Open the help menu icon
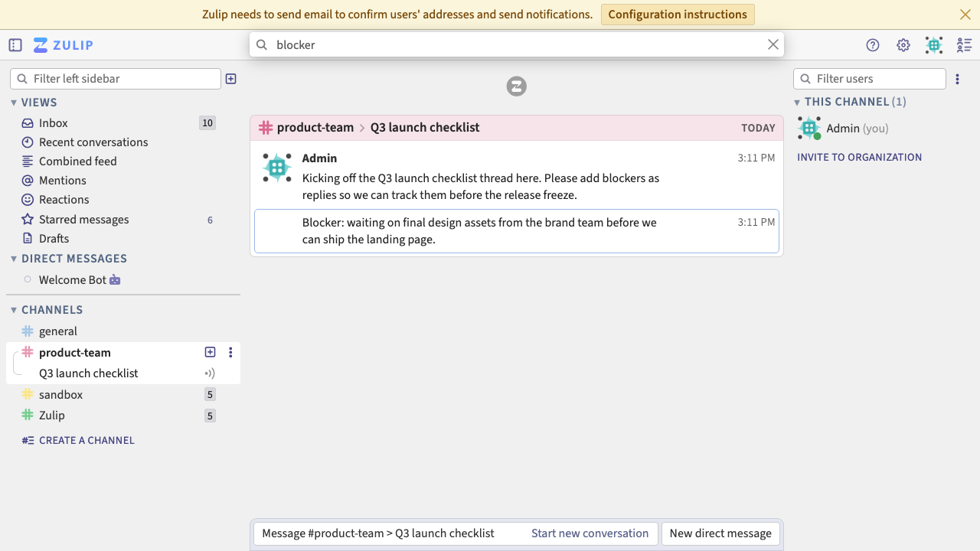 coord(873,45)
